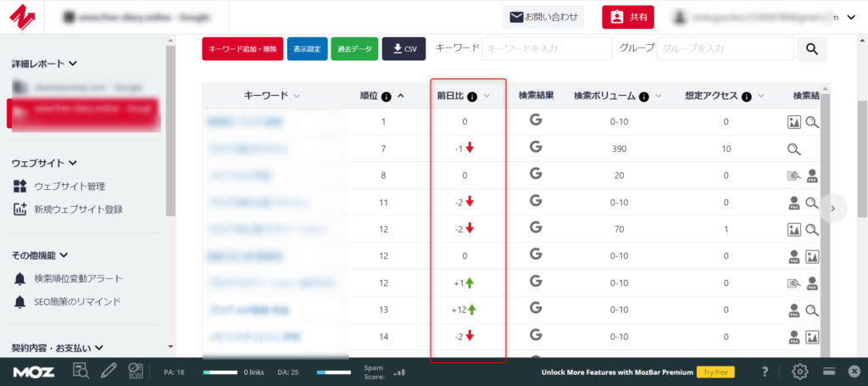The height and width of the screenshot is (386, 868).
Task: Open MozBar settings gear
Action: coord(799,372)
